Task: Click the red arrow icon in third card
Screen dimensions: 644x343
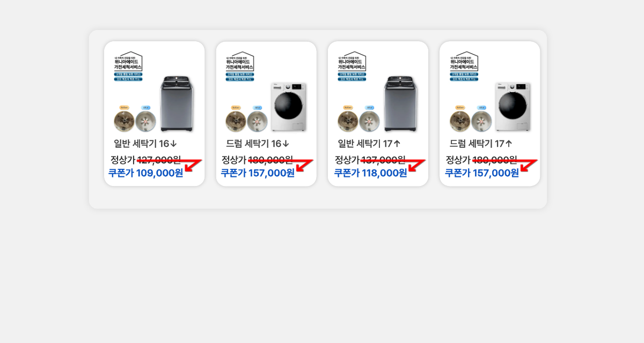Action: [x=416, y=165]
